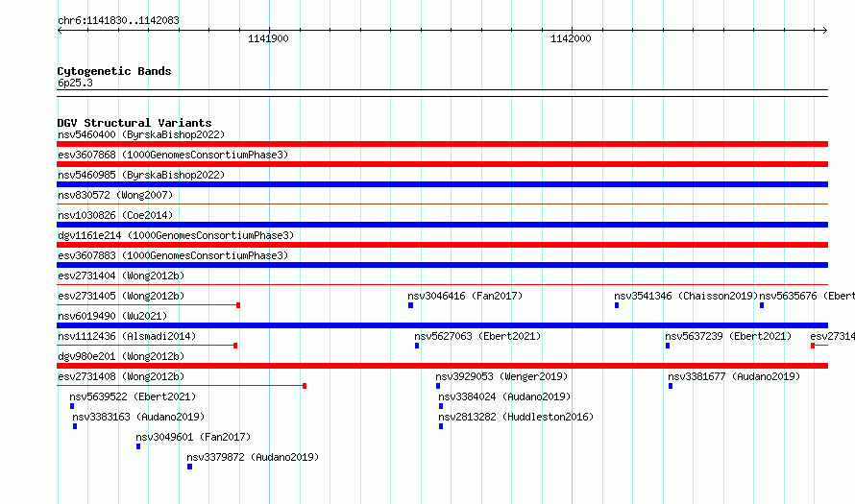Open esv3607868 (1000GenomesConsortiumPhase3) variant label

173,155
